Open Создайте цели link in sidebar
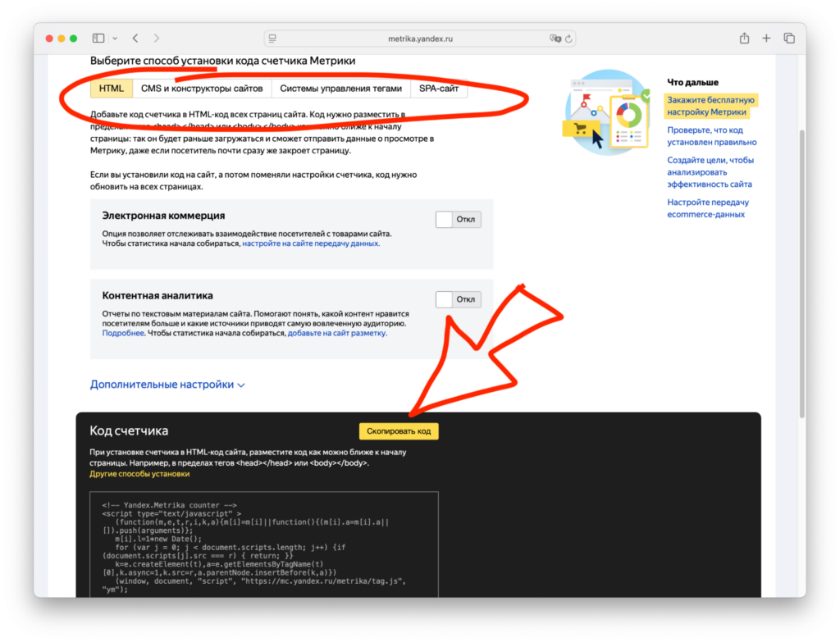840x642 pixels. point(710,172)
